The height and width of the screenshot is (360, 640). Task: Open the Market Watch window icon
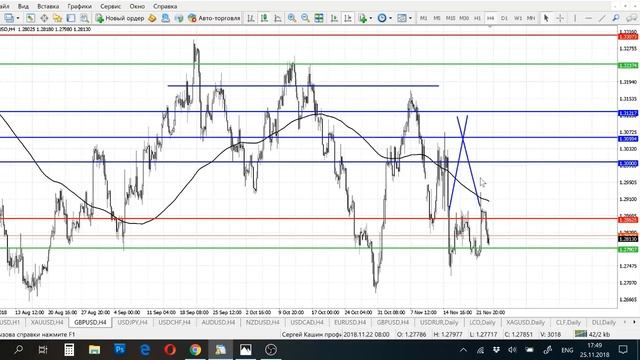coord(31,18)
